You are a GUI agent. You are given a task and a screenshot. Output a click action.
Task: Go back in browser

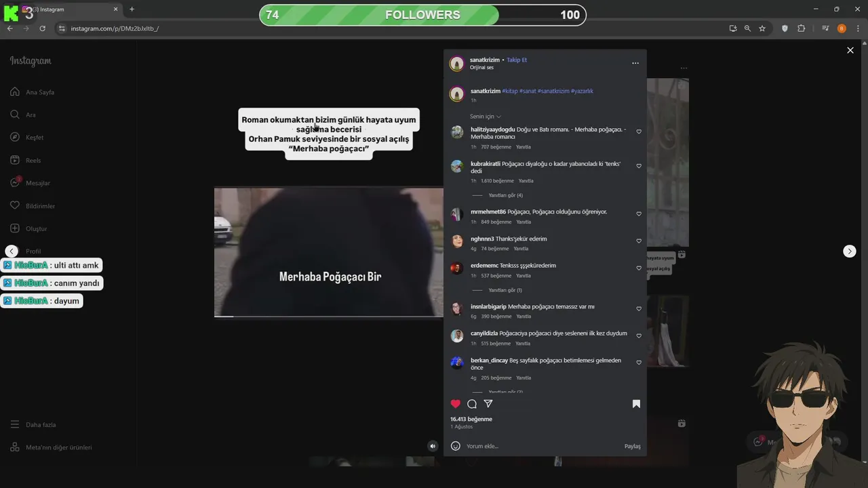pyautogui.click(x=9, y=28)
